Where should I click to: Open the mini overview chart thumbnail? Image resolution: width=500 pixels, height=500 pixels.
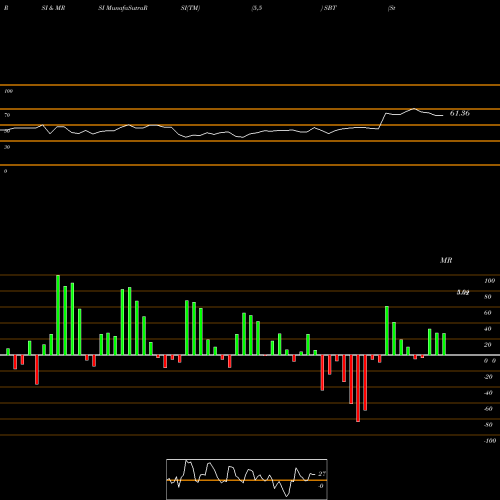tap(247, 479)
